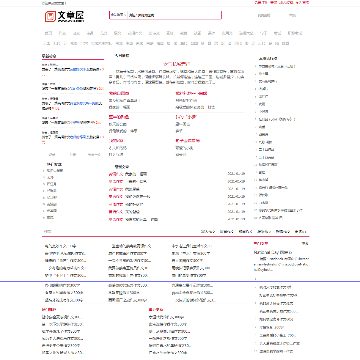The image size is (360, 360).
Task: Click the last pagination link below left sidebar list
Action: [94, 154]
